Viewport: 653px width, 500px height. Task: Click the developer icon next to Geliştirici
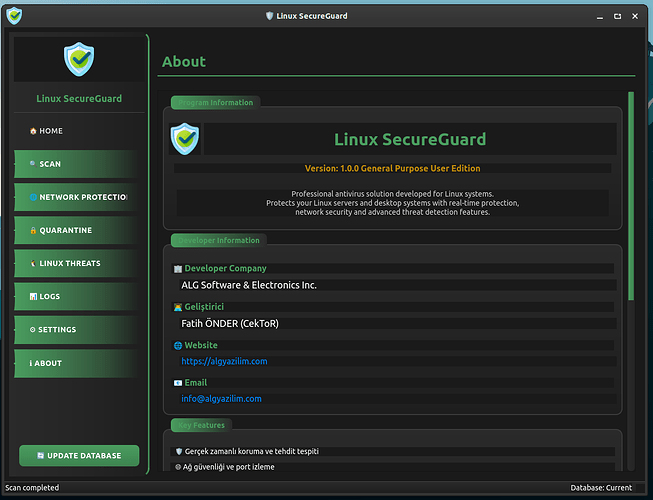tap(178, 308)
